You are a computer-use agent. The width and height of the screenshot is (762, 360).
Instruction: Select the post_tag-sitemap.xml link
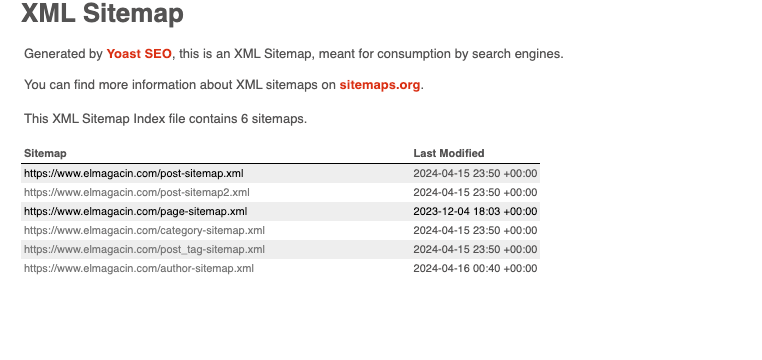click(144, 249)
